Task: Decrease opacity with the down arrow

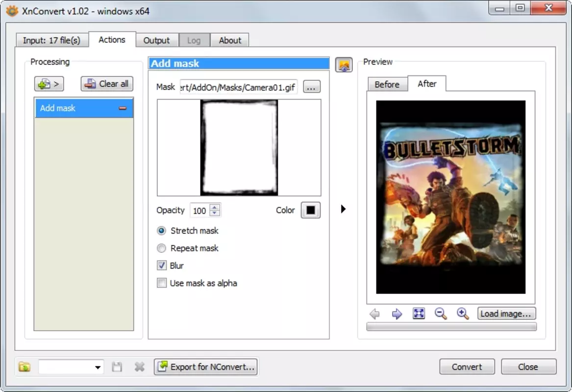Action: coord(215,214)
